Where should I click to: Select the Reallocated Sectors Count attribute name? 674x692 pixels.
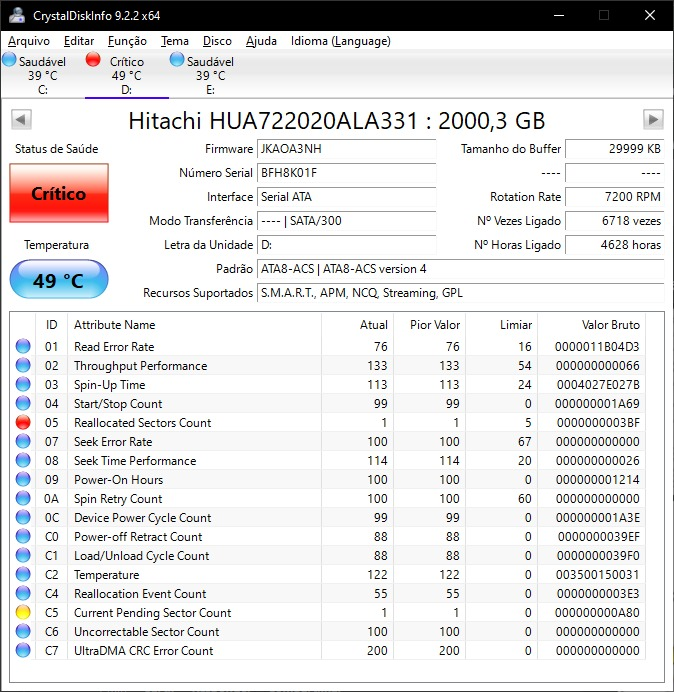coord(143,423)
